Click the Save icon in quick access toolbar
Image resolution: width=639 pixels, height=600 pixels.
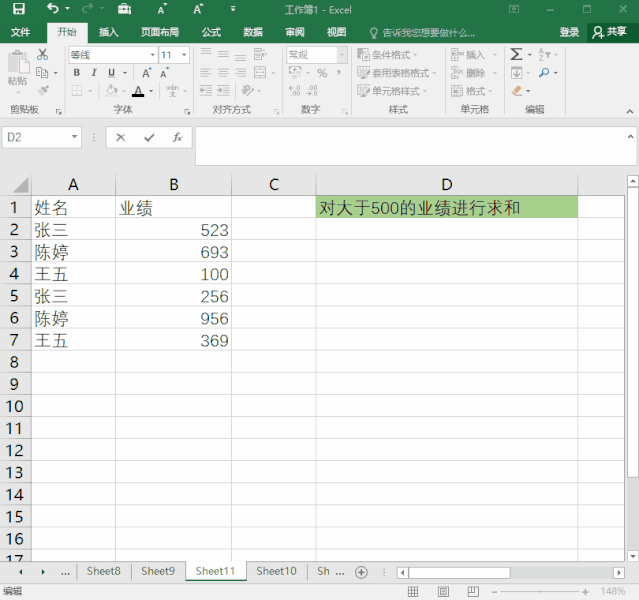[18, 9]
